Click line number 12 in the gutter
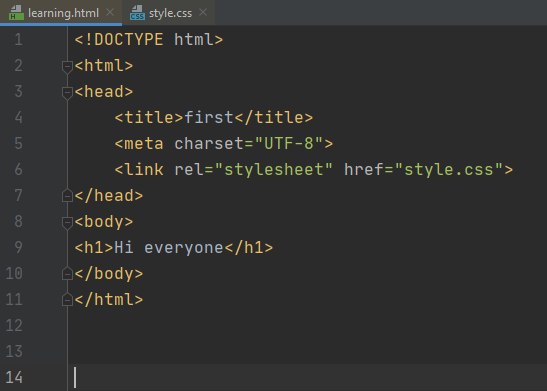547x391 pixels. [x=14, y=325]
